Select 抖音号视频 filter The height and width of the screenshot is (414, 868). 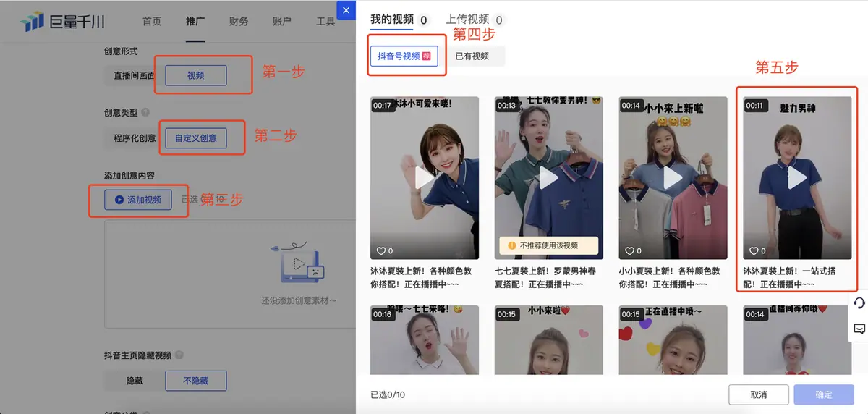pos(404,56)
